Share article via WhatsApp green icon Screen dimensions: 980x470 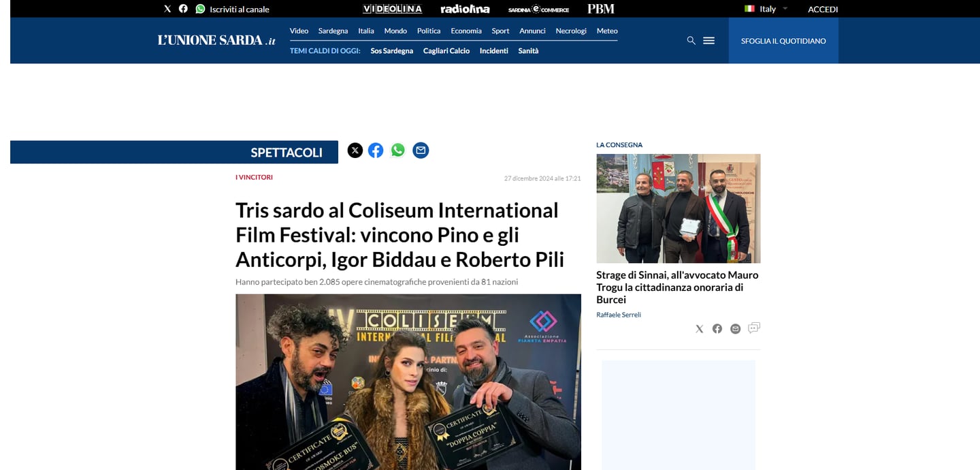click(x=398, y=151)
